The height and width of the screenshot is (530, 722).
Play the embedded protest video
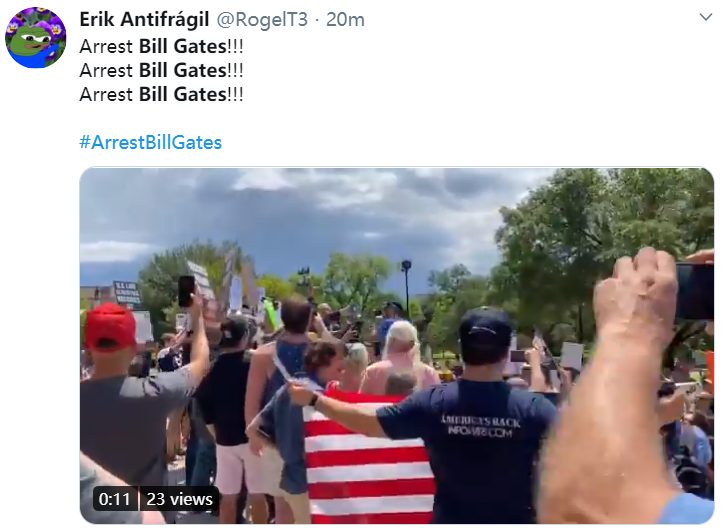tap(397, 345)
